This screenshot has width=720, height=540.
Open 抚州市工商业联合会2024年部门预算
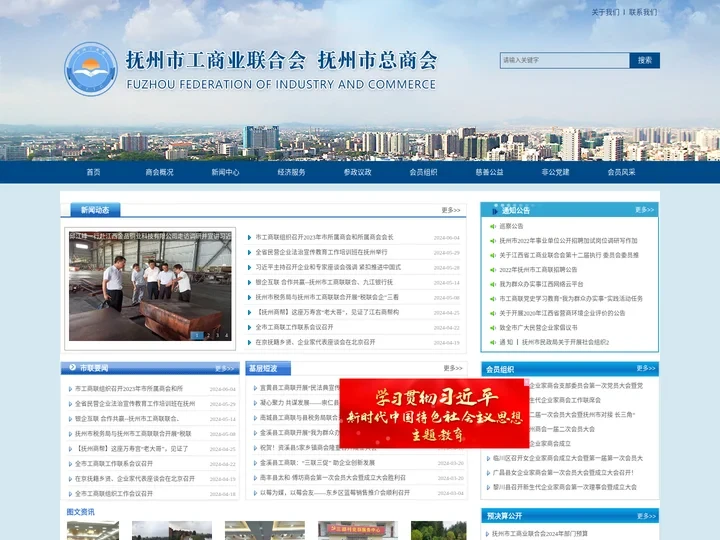point(540,534)
